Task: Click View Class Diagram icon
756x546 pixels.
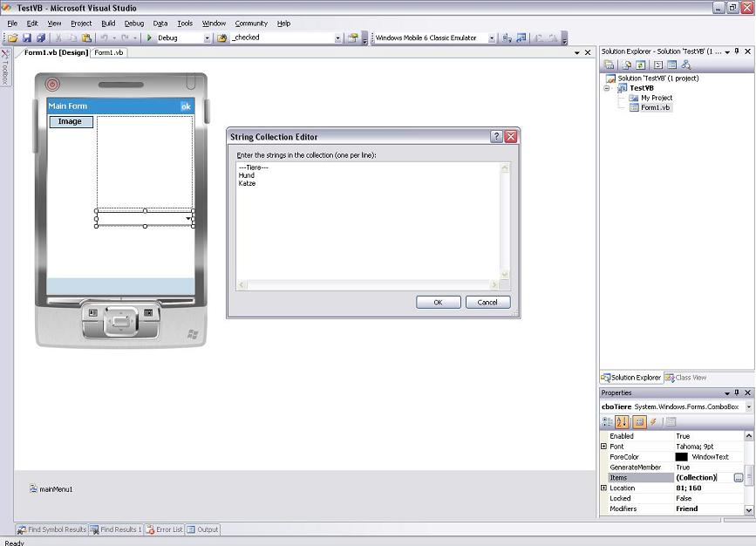Action: 686,65
